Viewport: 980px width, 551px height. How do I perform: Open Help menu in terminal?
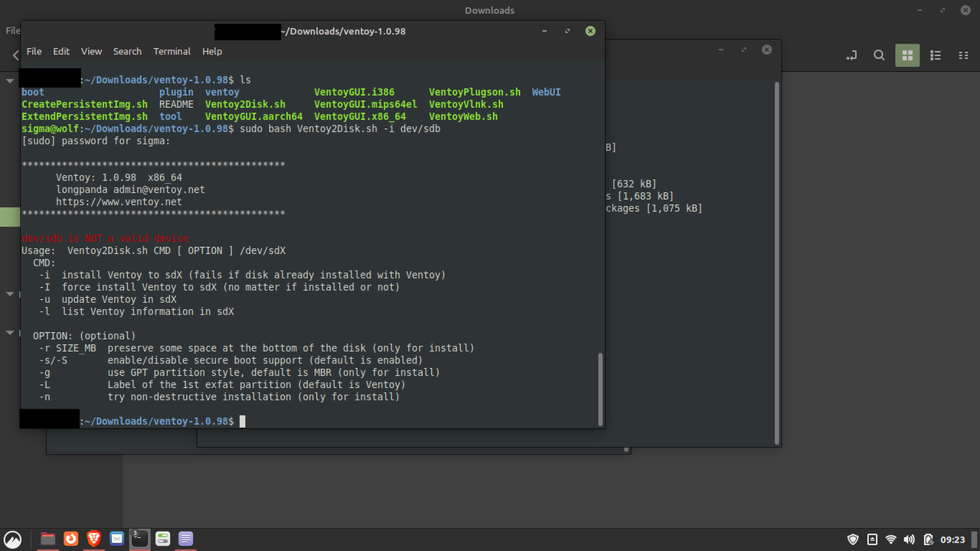pyautogui.click(x=212, y=51)
